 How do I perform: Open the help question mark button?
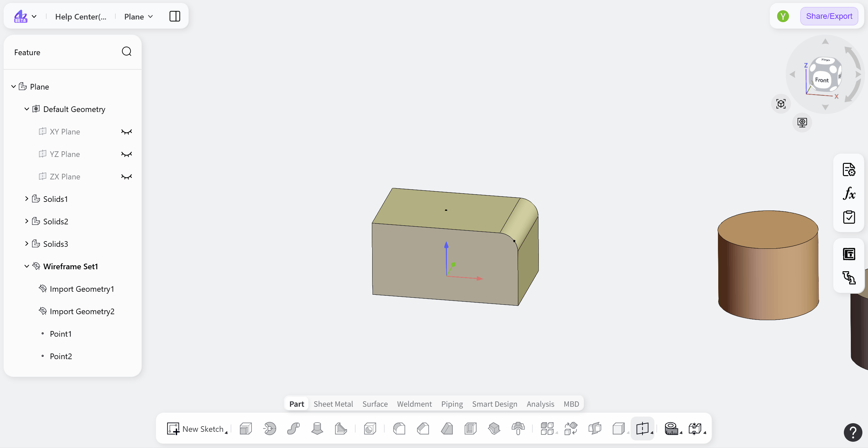[853, 432]
